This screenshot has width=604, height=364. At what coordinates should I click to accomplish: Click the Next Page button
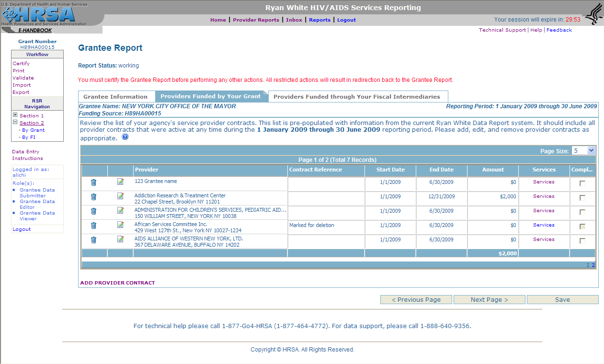(489, 300)
